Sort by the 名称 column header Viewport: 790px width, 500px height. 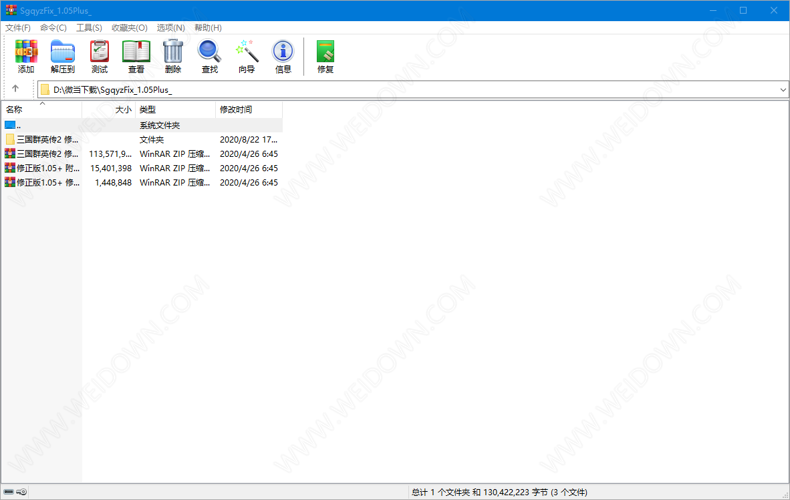(42, 109)
